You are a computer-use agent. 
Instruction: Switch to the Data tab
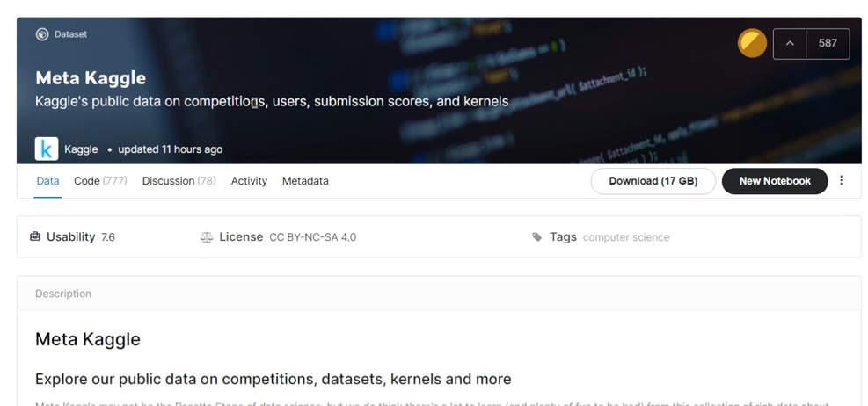click(x=47, y=181)
